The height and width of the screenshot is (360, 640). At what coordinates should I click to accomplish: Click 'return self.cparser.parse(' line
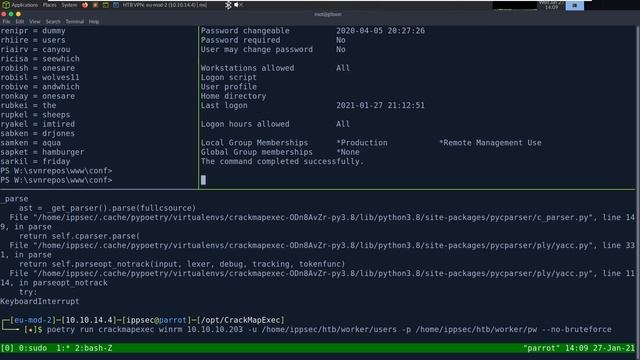(x=79, y=236)
